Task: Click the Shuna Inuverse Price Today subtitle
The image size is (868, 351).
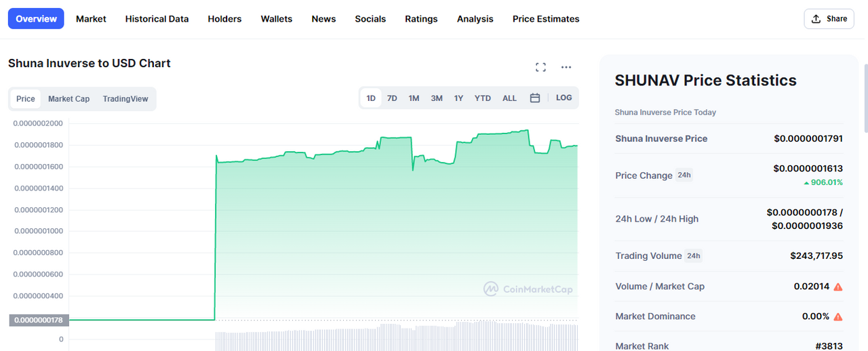Action: coord(665,112)
